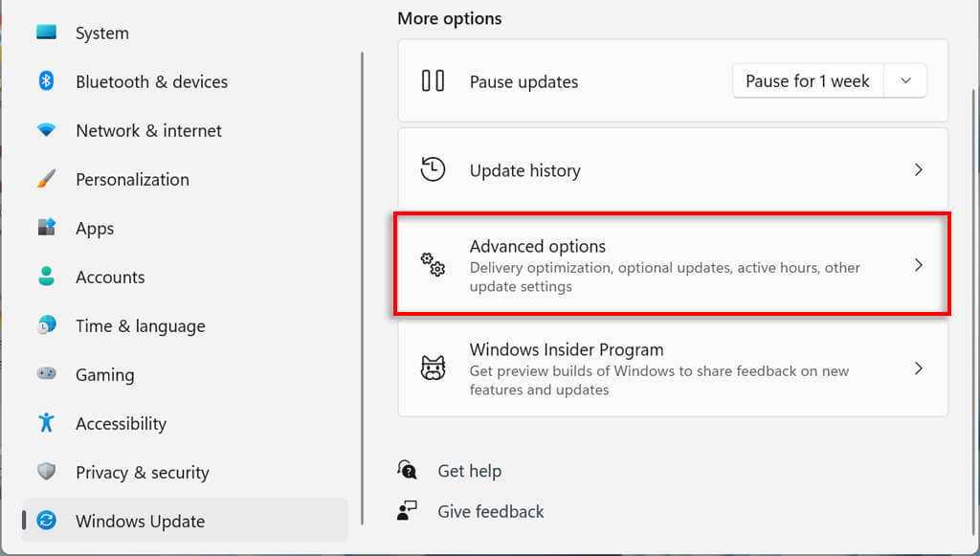Click the Personalization paintbrush icon
The width and height of the screenshot is (980, 556).
pos(46,179)
